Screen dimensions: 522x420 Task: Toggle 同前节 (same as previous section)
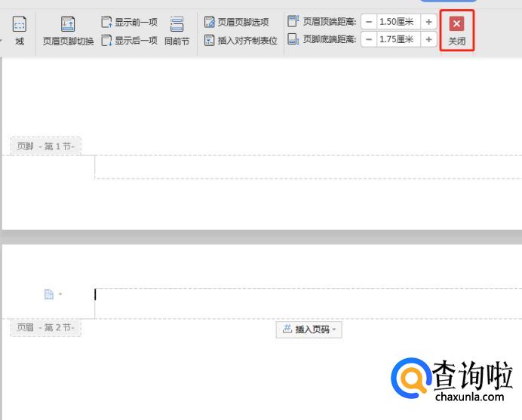pyautogui.click(x=177, y=31)
